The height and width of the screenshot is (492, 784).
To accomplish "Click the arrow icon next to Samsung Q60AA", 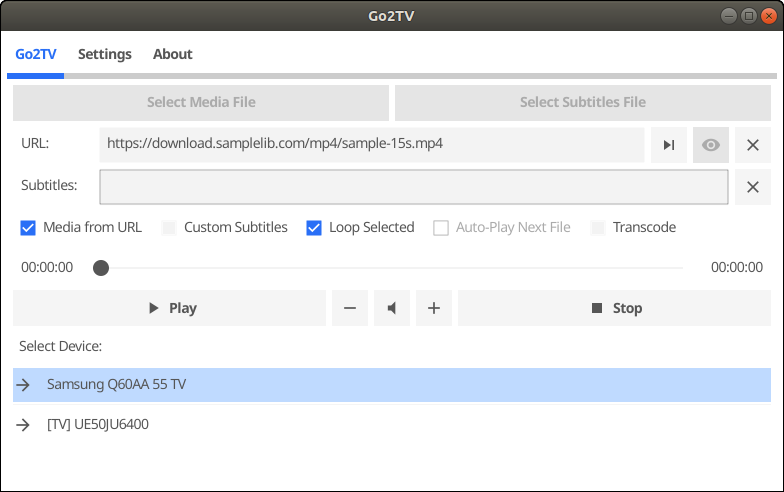I will click(23, 384).
